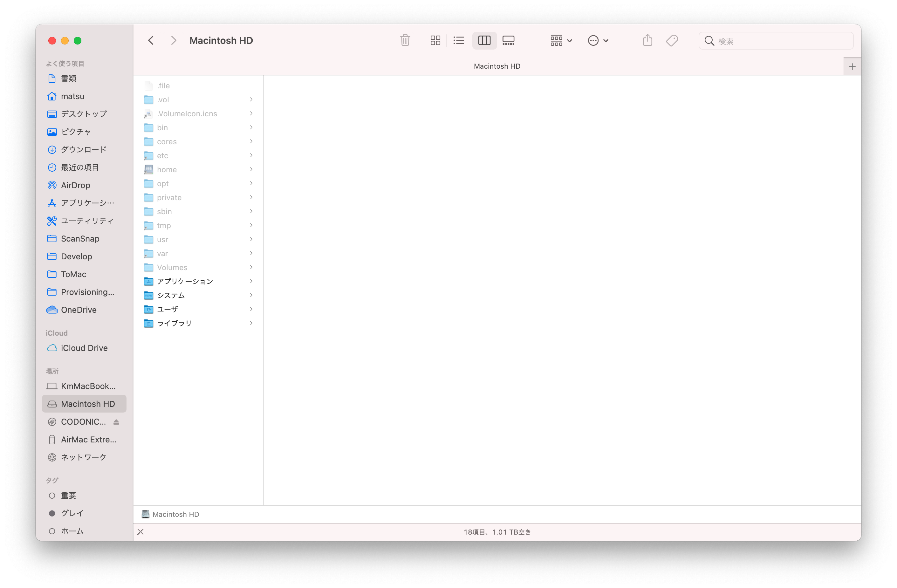Viewport: 897px width, 588px height.
Task: Switch to list view
Action: point(459,40)
